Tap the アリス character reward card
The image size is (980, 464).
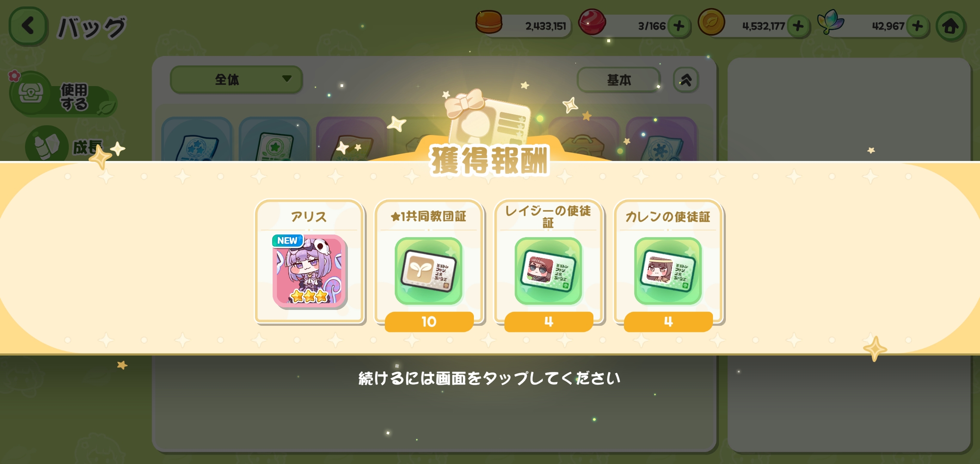click(309, 261)
